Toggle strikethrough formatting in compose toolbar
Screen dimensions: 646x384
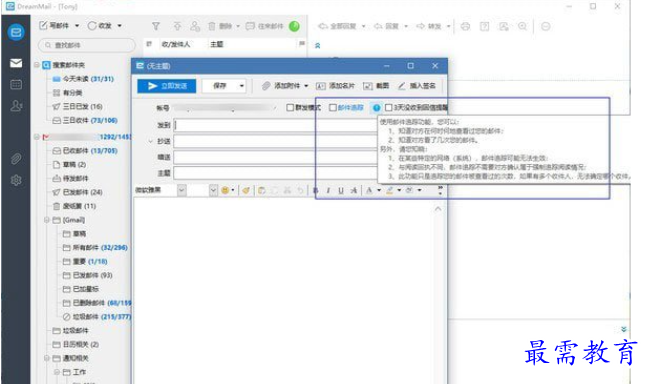pyautogui.click(x=353, y=190)
